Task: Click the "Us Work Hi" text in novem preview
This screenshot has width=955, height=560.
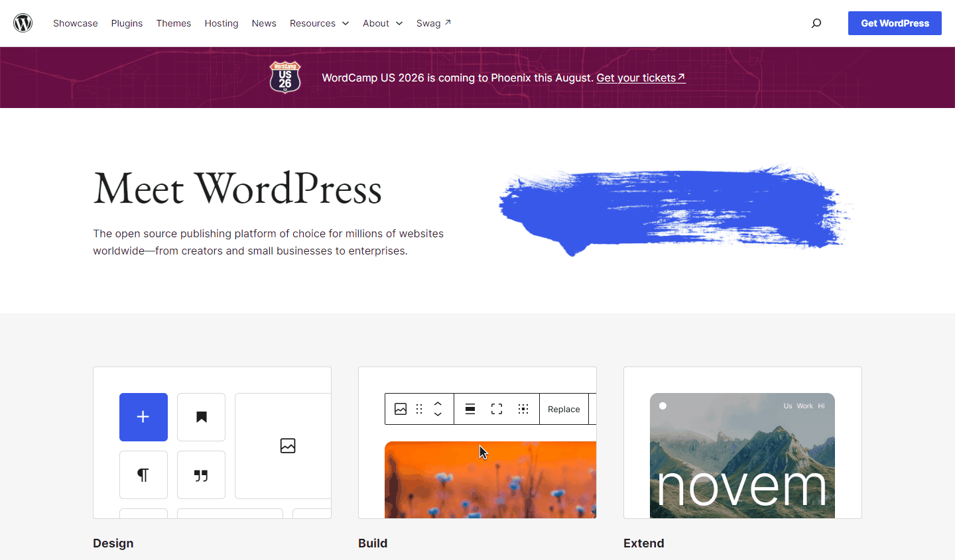Action: tap(804, 406)
